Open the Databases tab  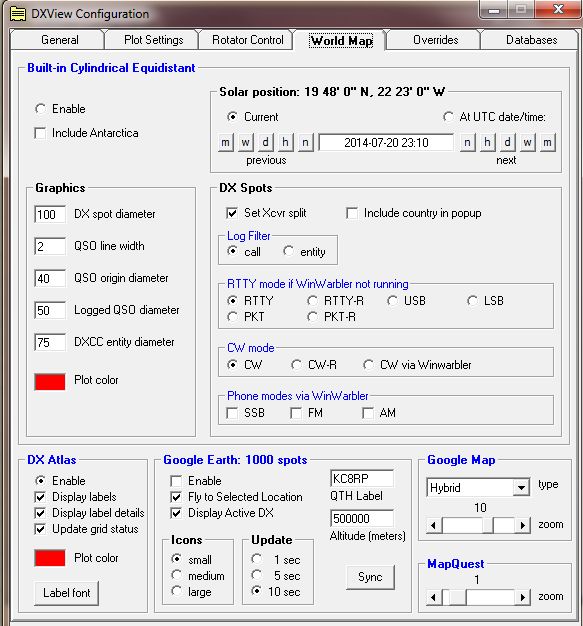click(531, 40)
